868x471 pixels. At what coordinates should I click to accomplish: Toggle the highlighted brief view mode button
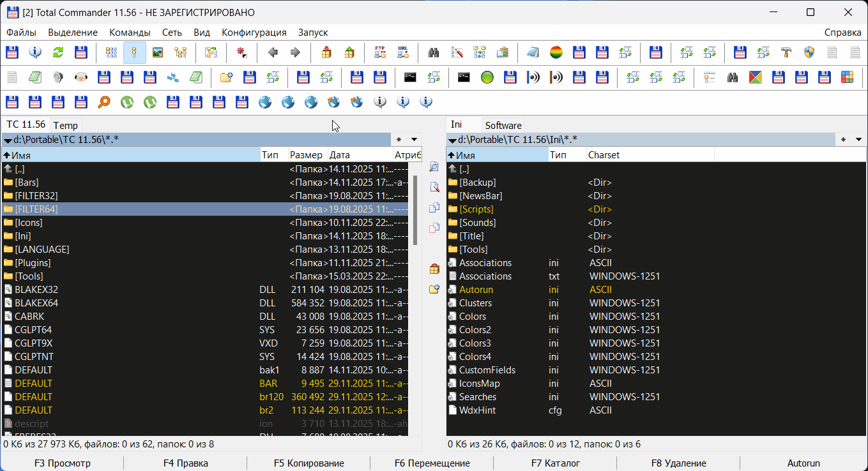click(x=134, y=52)
